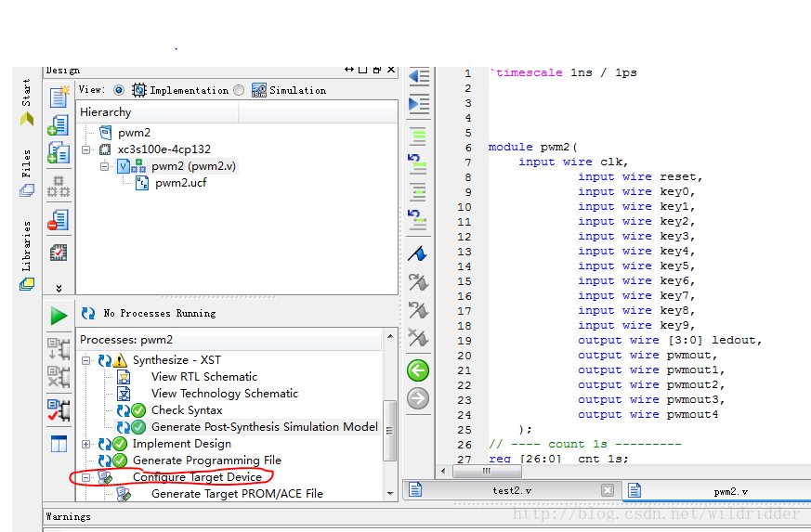Collapse the Synthesize - XST process
This screenshot has height=532, width=811.
[x=86, y=360]
